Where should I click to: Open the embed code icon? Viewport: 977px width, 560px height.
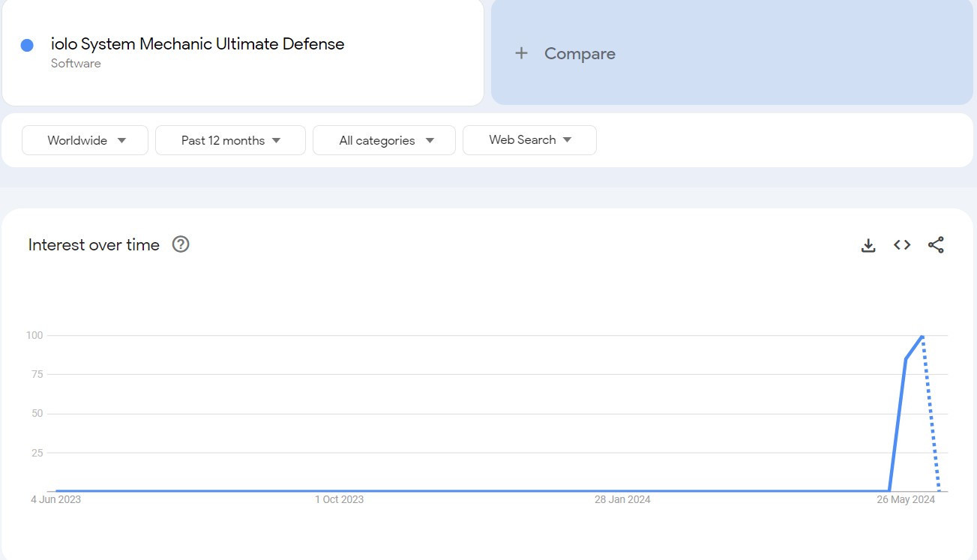[902, 245]
